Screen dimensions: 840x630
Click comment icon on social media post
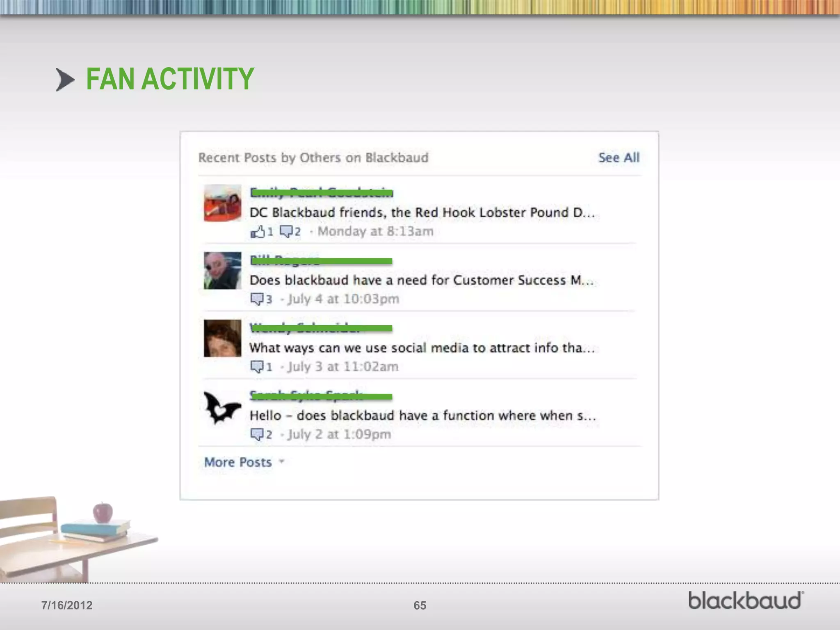tap(257, 367)
